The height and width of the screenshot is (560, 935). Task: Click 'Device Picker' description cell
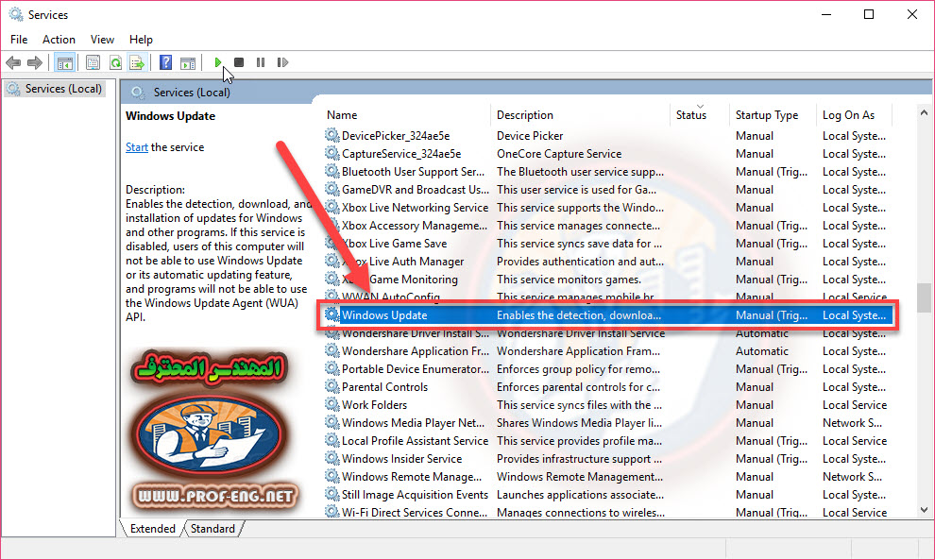click(530, 136)
